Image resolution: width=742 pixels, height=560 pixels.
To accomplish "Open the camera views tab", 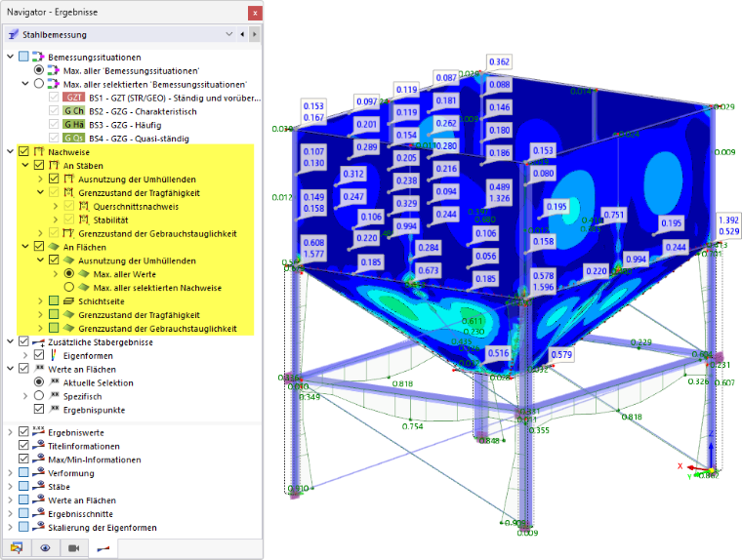I will (x=74, y=548).
